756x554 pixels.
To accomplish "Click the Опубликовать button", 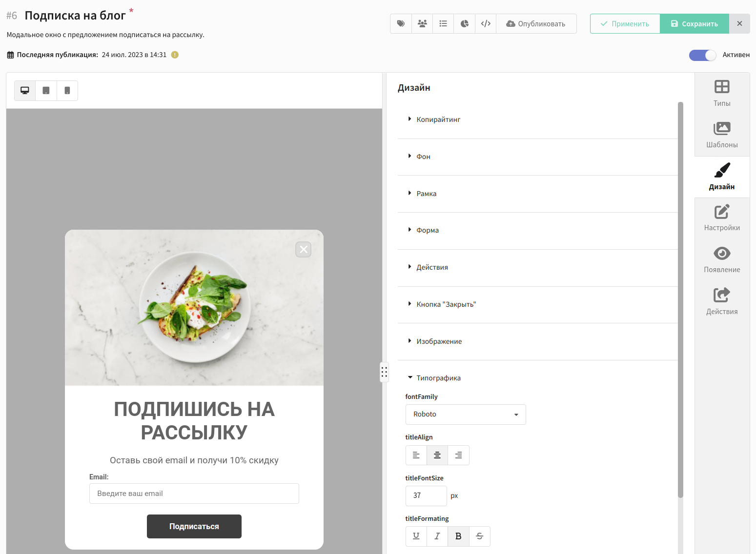I will point(536,23).
